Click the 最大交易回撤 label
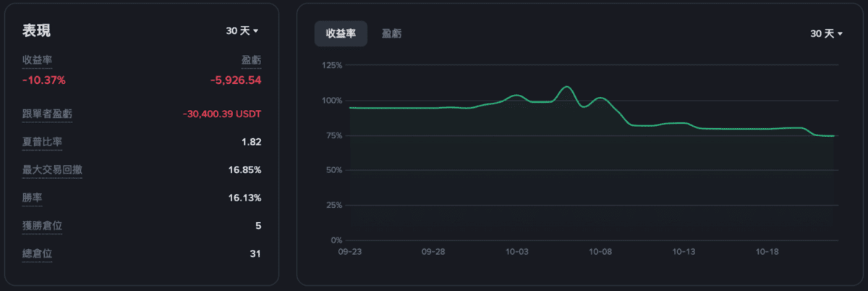Image resolution: width=868 pixels, height=291 pixels. click(52, 169)
